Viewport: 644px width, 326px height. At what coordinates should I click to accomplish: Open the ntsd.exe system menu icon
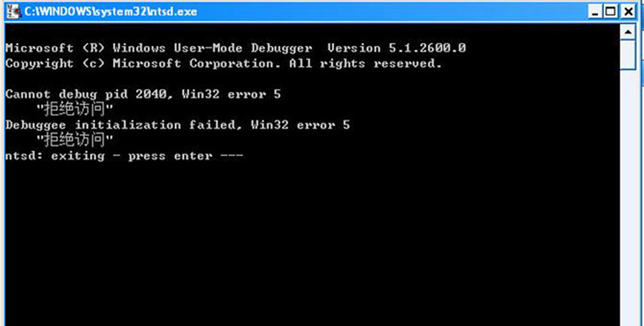tap(13, 11)
